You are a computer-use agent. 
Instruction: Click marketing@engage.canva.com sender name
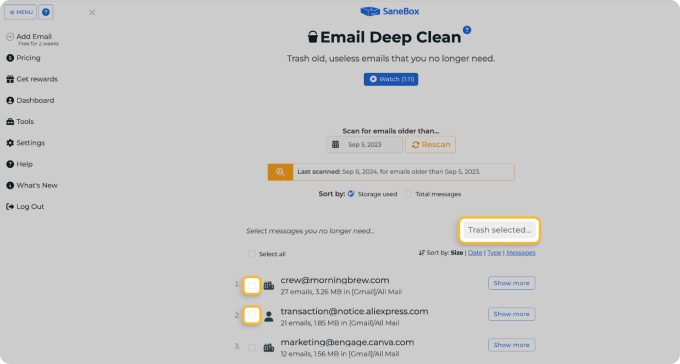(x=347, y=342)
